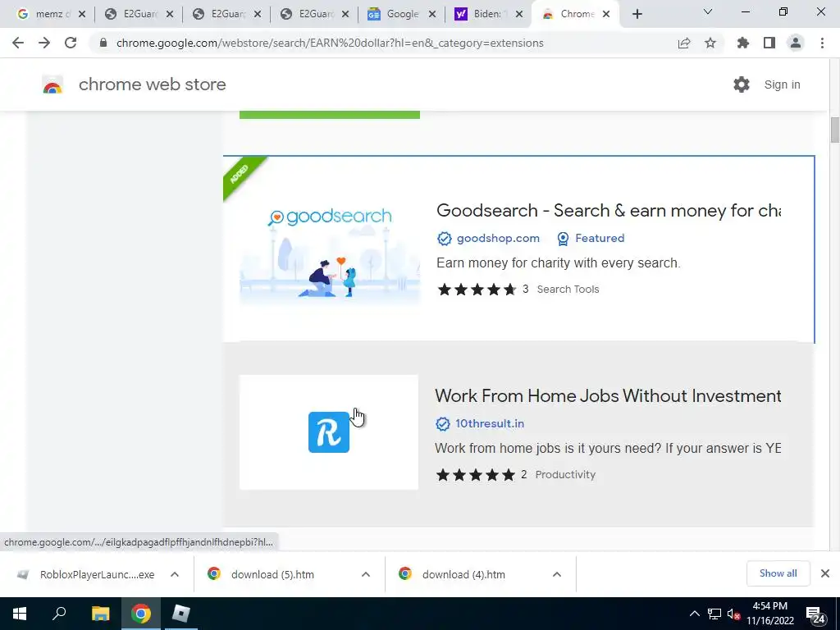The height and width of the screenshot is (630, 840).
Task: Open the notification center icon
Action: (816, 615)
